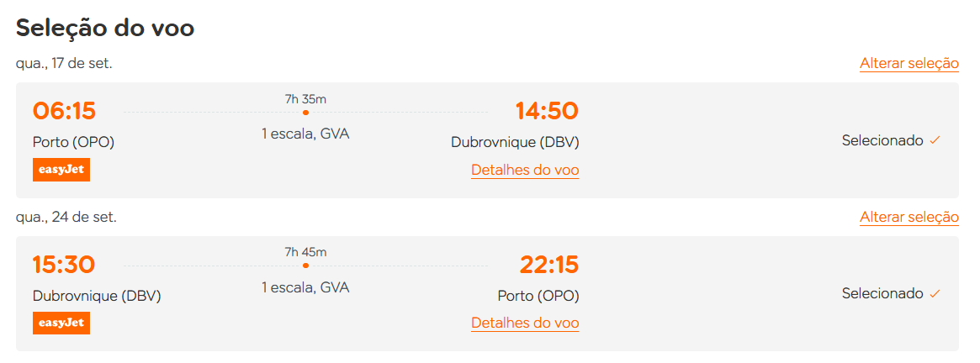980x363 pixels.
Task: Open Alterar seleção for 17 de set.
Action: 908,64
